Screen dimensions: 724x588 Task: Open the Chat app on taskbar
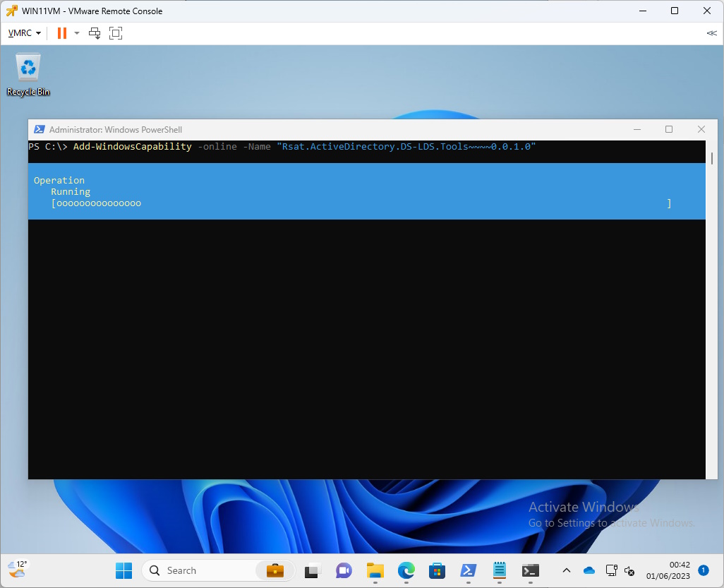[344, 571]
